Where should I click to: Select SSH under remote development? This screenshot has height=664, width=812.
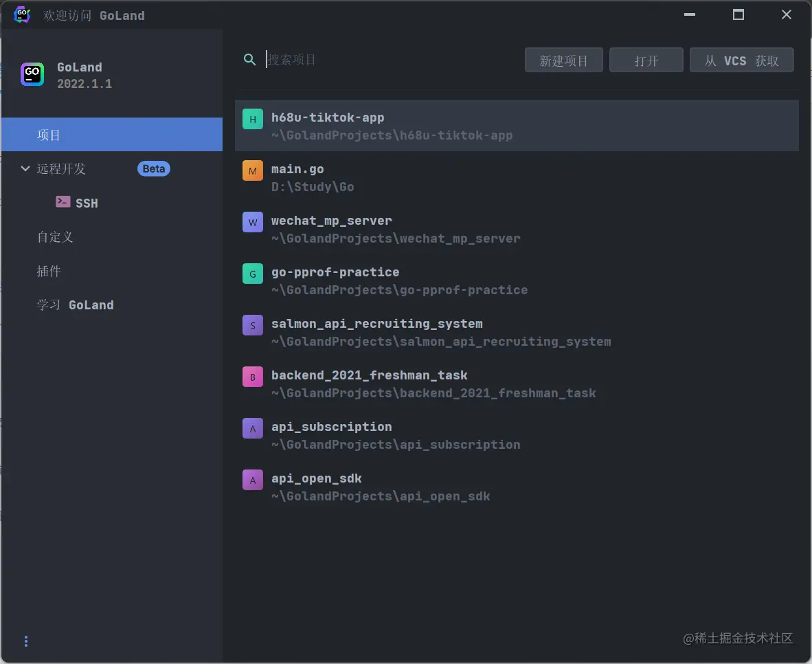pos(87,203)
